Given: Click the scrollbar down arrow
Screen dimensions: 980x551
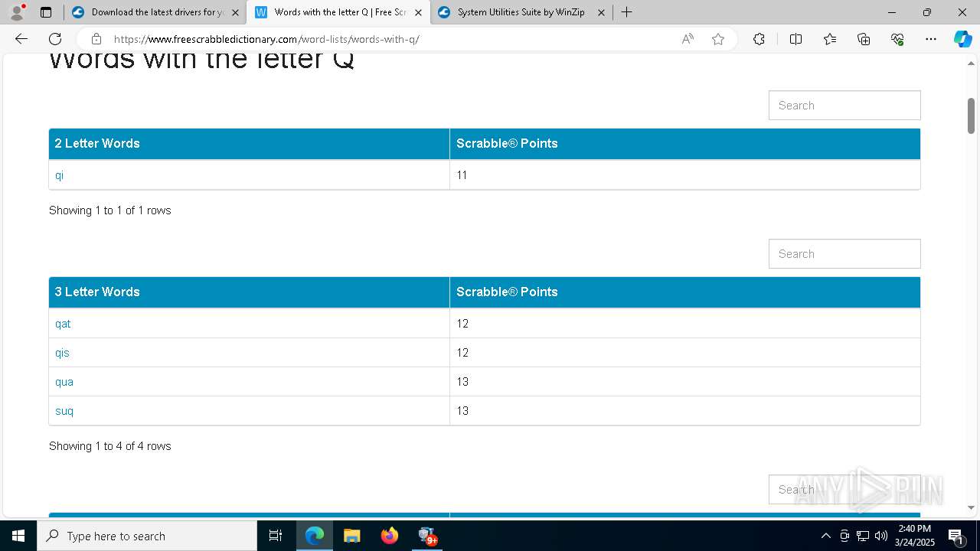Looking at the screenshot, I should pyautogui.click(x=971, y=507).
